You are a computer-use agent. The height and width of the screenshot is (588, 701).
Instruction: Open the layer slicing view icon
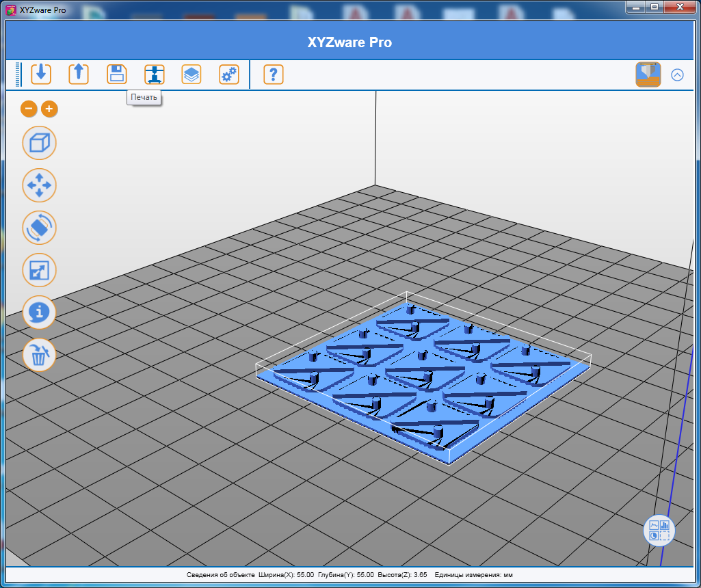click(x=191, y=75)
